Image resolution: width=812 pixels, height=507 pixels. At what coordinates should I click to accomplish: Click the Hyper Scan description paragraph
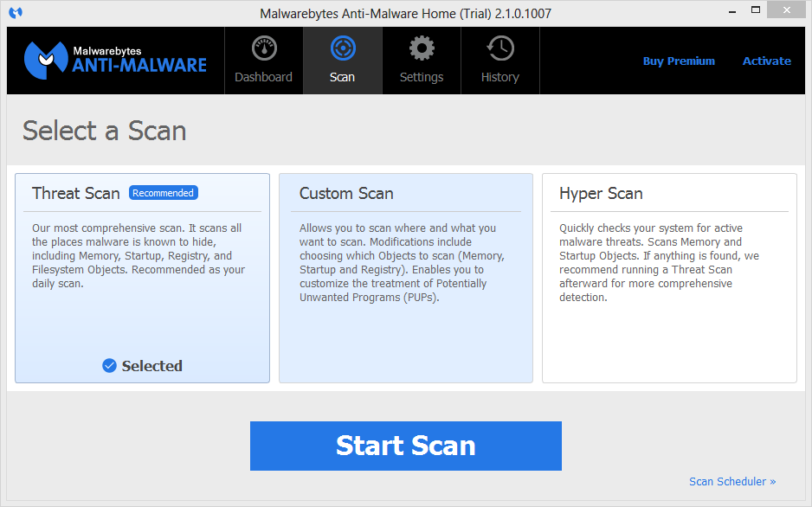pyautogui.click(x=660, y=263)
